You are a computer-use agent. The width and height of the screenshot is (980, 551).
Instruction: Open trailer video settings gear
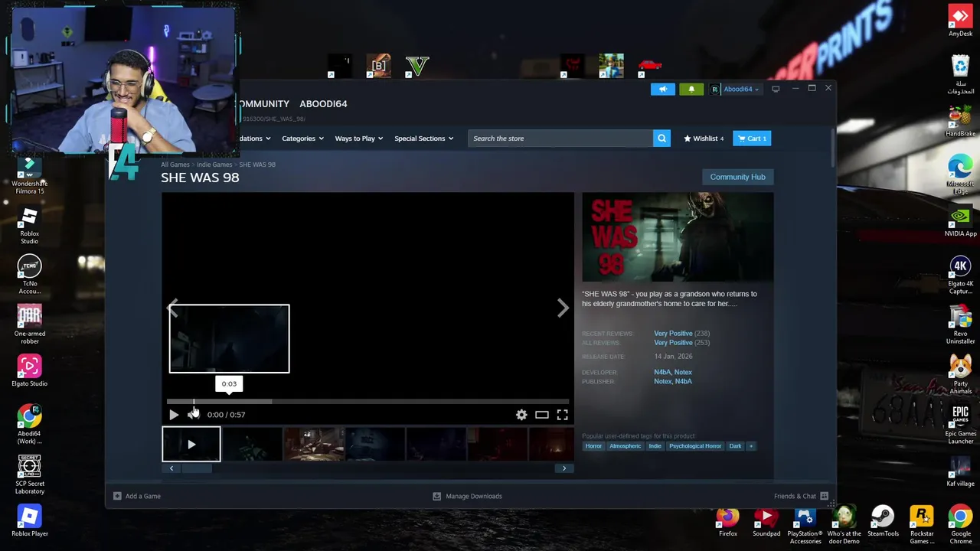point(521,415)
